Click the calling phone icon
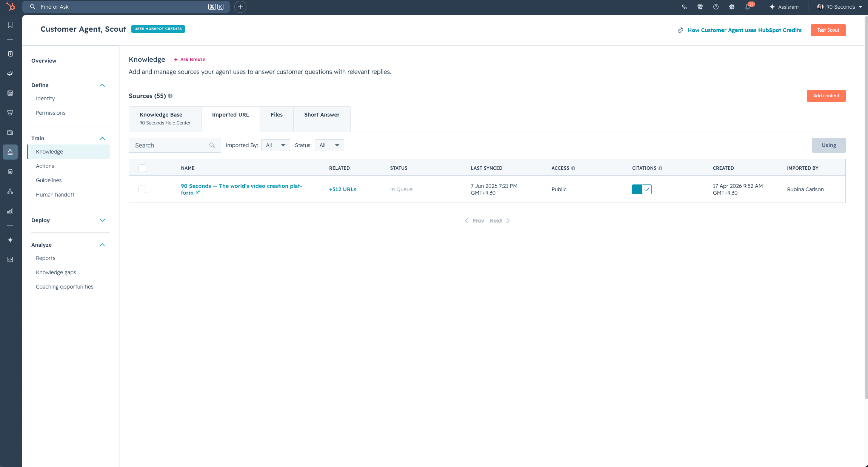Screen dimensions: 868x467 [684, 7]
